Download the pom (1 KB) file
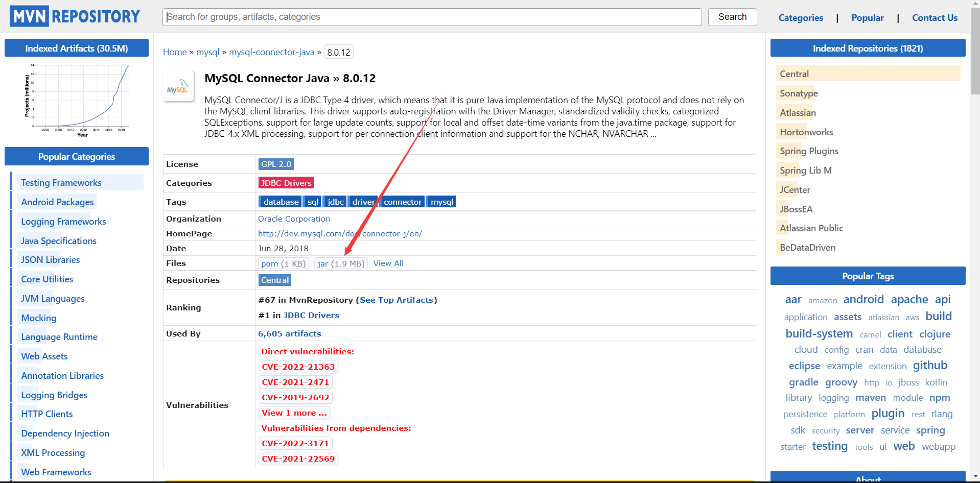Image resolution: width=980 pixels, height=483 pixels. pos(283,263)
